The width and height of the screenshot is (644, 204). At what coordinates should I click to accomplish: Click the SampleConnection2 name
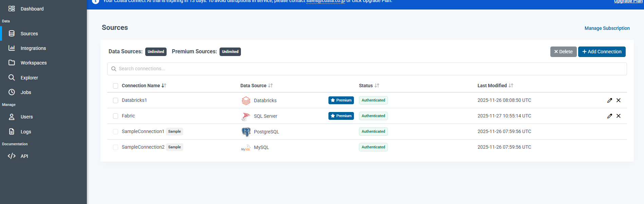pos(143,147)
